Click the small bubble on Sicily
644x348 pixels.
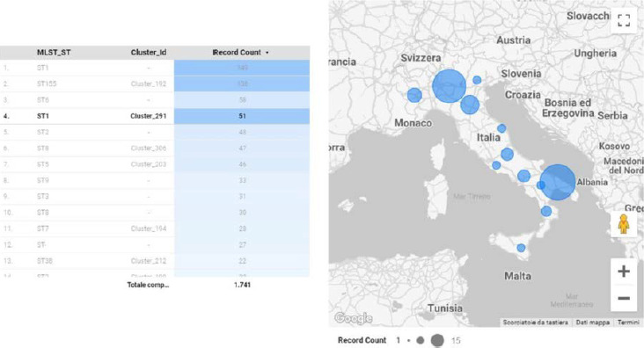click(x=521, y=248)
